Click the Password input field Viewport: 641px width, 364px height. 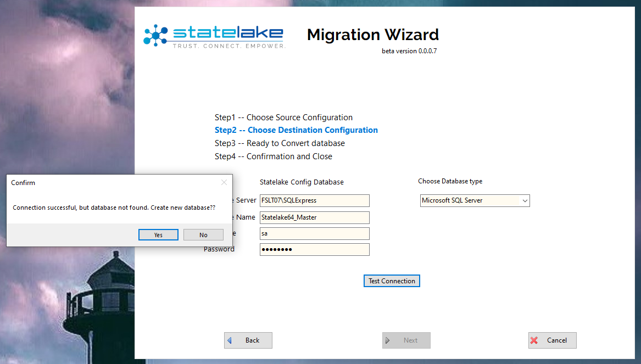pyautogui.click(x=314, y=250)
